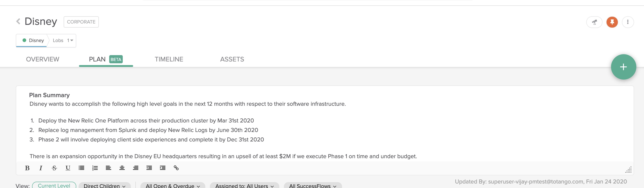Click the line starting 'Disney wants to accomplish'

(188, 104)
